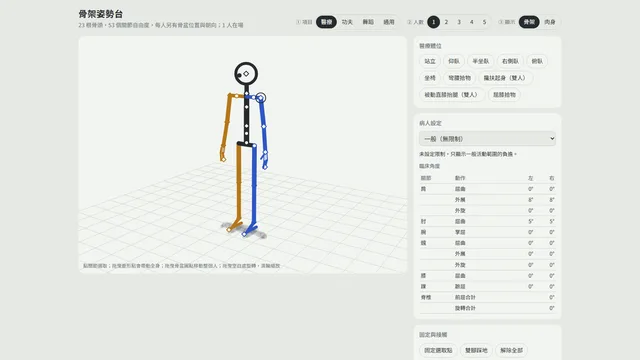
Task: Click the 醫療體位 panel heading
Action: point(430,46)
